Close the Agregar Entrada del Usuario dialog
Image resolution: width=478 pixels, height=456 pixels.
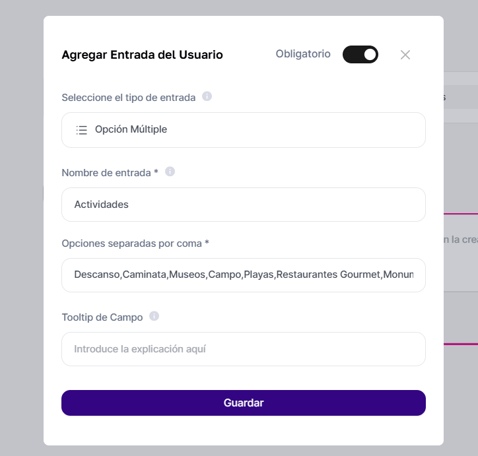(405, 55)
